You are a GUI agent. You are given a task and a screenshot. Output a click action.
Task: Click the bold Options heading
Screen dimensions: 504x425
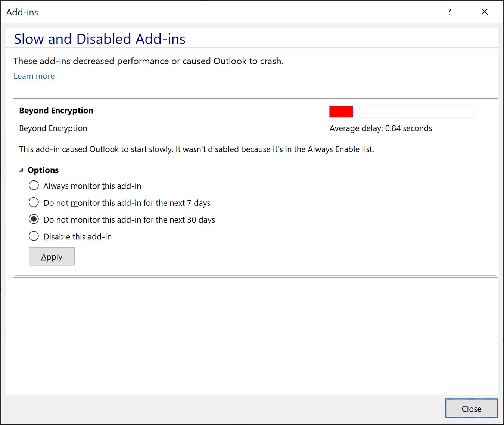click(43, 170)
